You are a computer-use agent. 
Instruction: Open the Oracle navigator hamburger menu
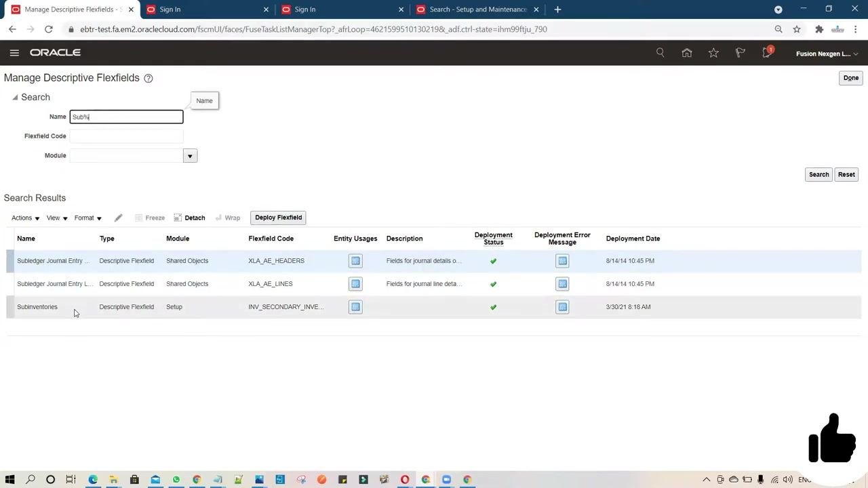click(14, 53)
